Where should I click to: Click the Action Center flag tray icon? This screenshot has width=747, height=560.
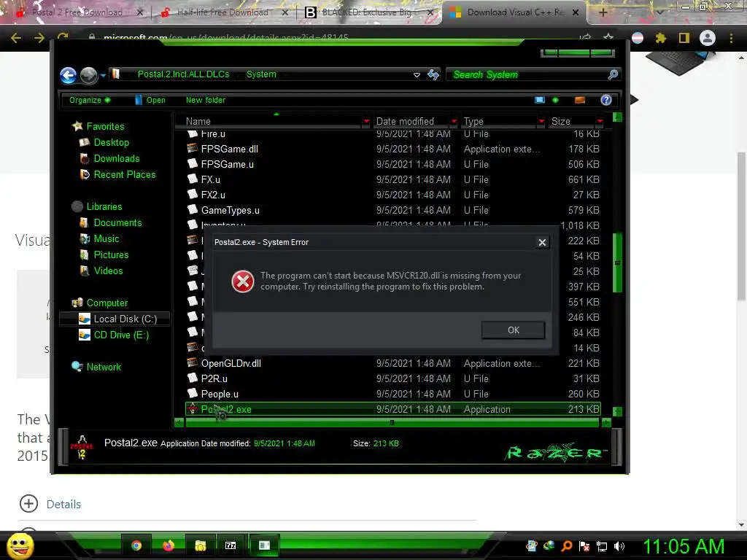584,546
